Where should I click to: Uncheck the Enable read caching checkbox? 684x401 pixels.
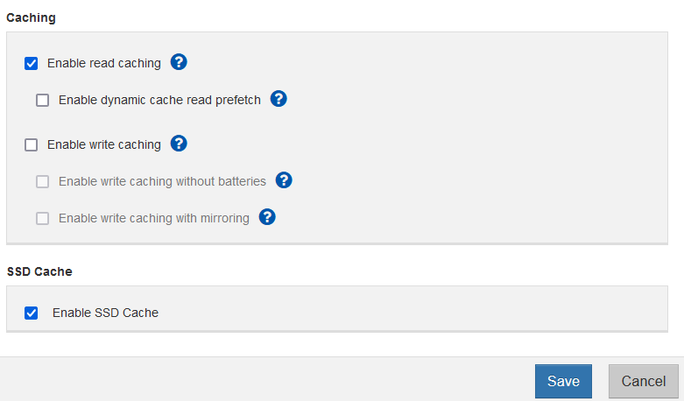[31, 64]
